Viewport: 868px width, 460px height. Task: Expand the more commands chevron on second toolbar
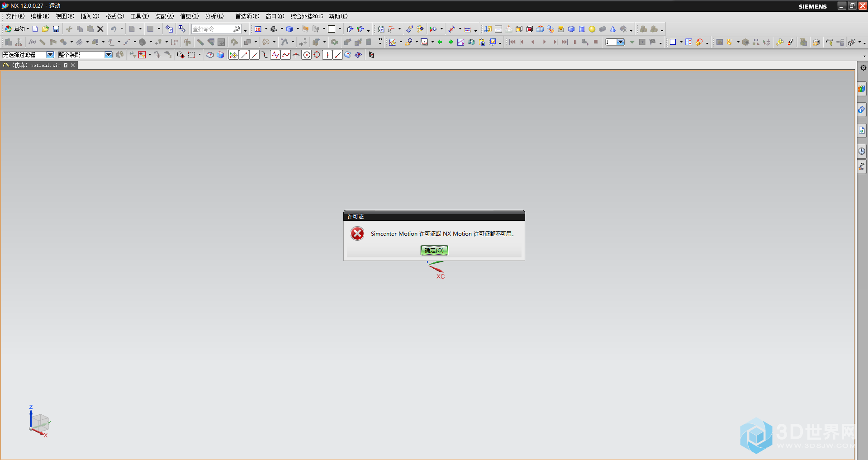pyautogui.click(x=380, y=41)
